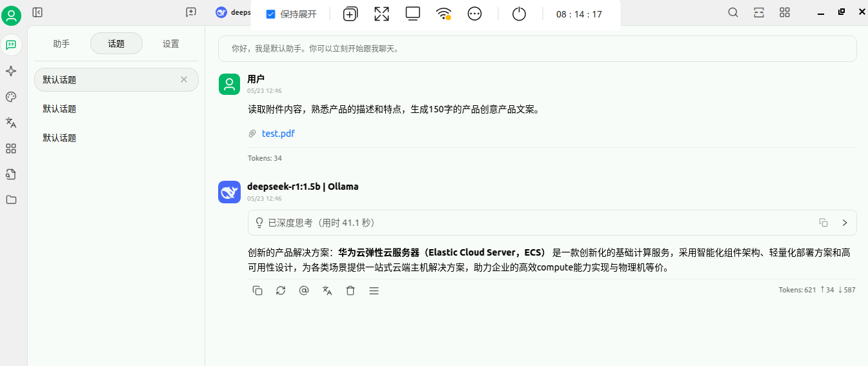Click the fullscreen expand arrows icon
The height and width of the screenshot is (366, 868).
382,14
